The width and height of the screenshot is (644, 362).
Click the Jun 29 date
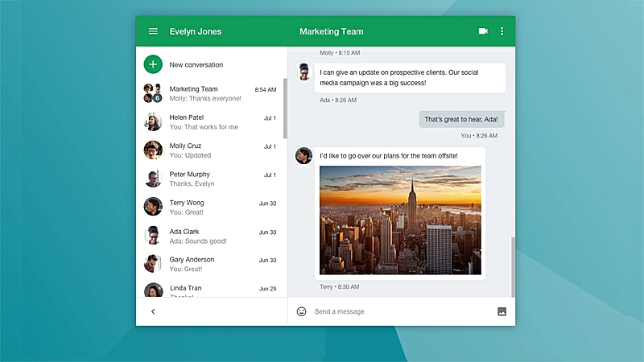click(267, 289)
